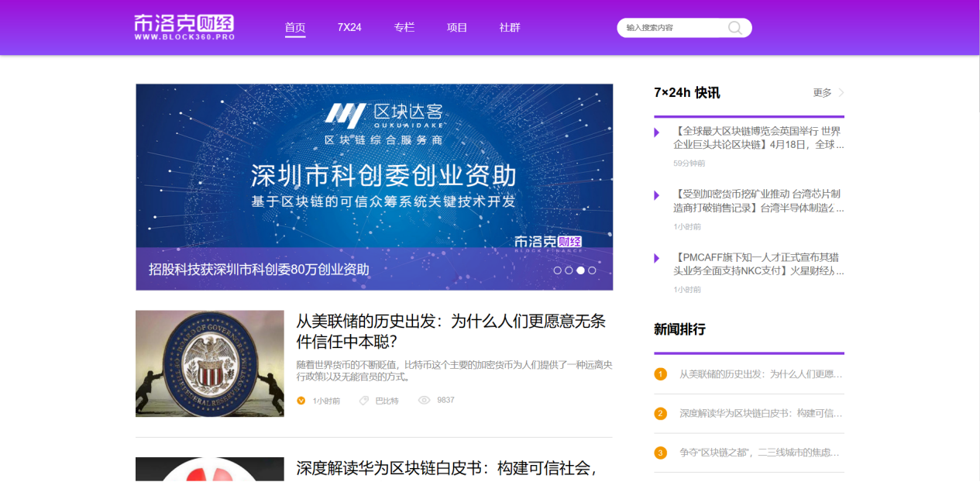Go to the 专栏 section
980x482 pixels.
point(404,27)
